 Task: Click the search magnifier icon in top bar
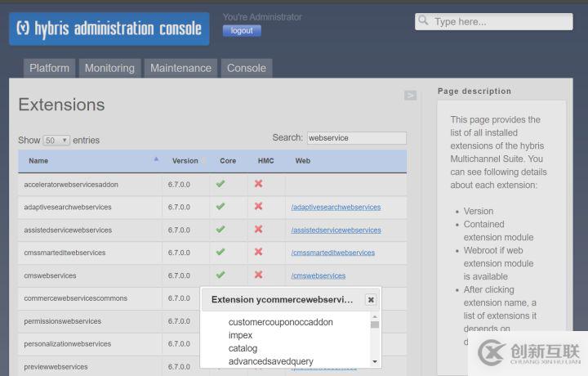click(x=424, y=21)
